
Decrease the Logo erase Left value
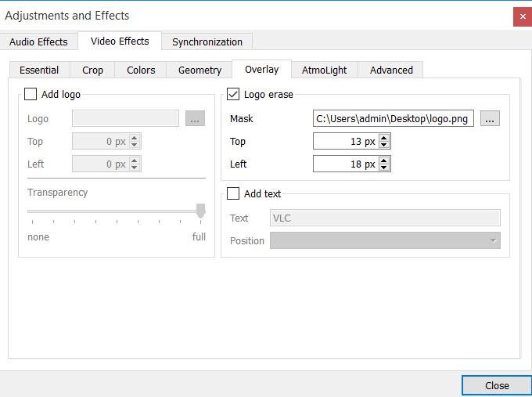click(384, 168)
